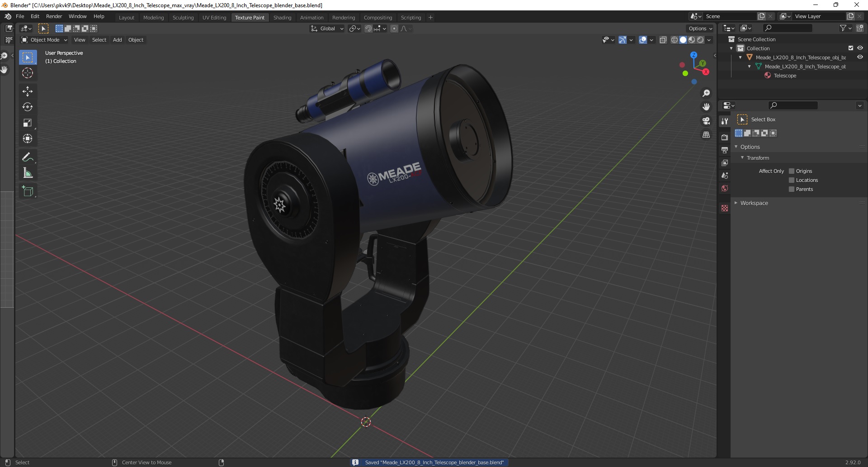Select solid viewport shading
Screen dimensions: 868x467
(x=683, y=40)
